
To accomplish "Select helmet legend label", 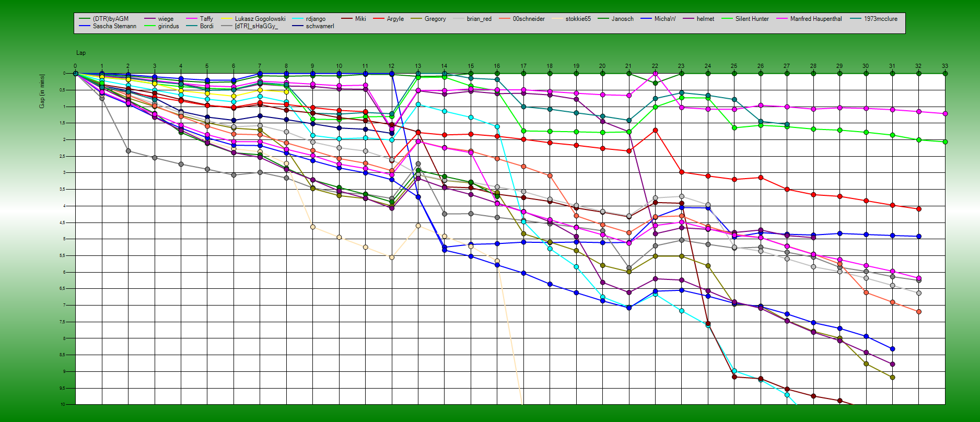I will (705, 19).
